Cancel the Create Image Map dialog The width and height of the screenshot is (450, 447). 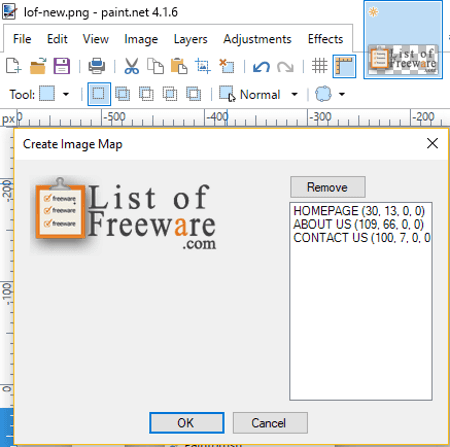270,423
